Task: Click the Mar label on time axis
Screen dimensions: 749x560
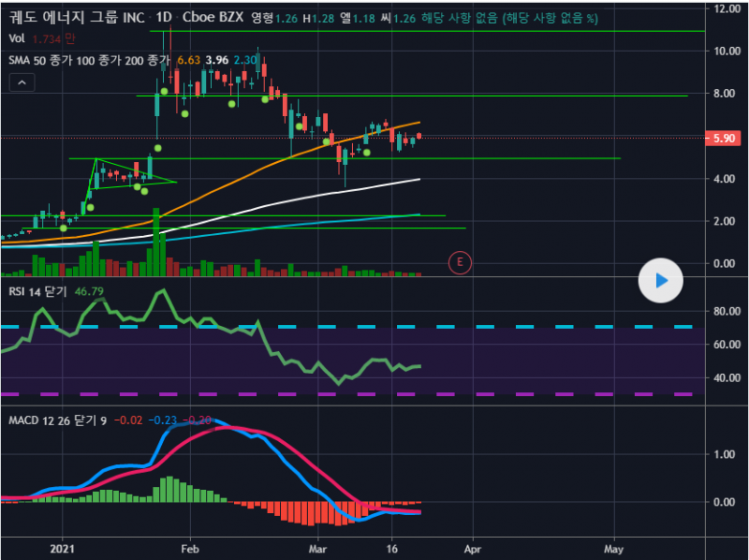Action: pos(317,549)
